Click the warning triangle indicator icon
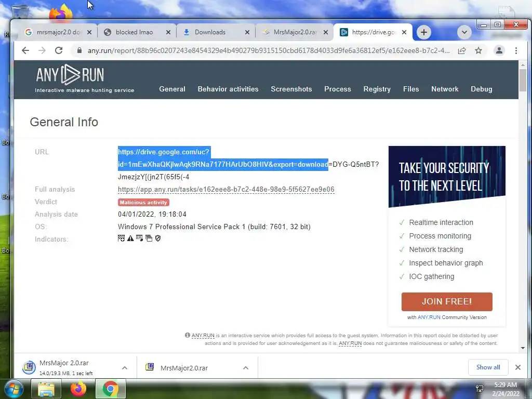 pos(130,238)
